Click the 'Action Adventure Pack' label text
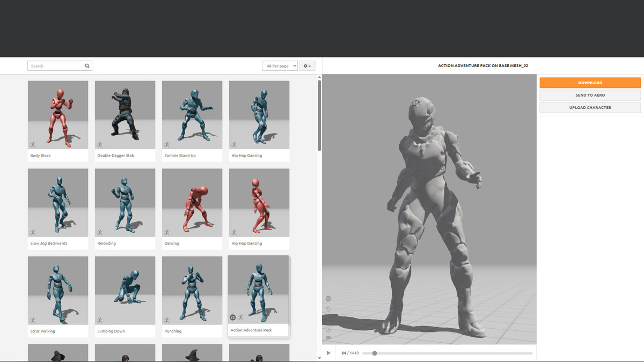 pos(251,330)
